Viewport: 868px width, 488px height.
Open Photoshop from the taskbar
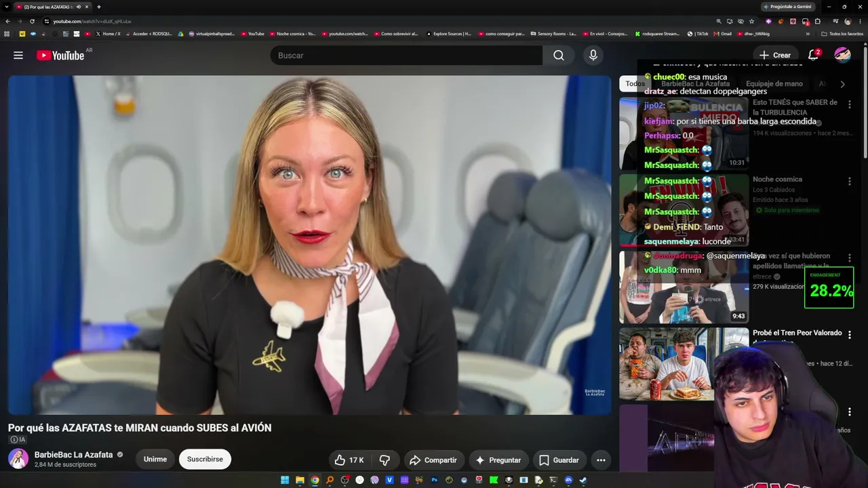coord(434,481)
